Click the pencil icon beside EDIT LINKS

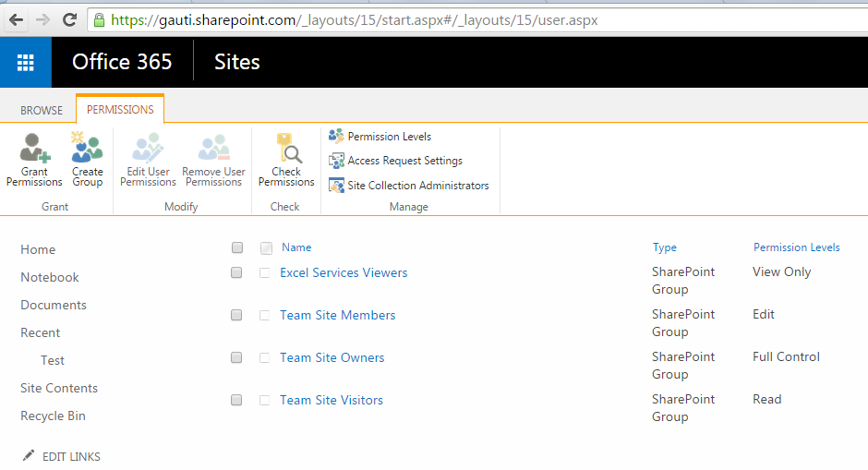coord(29,456)
